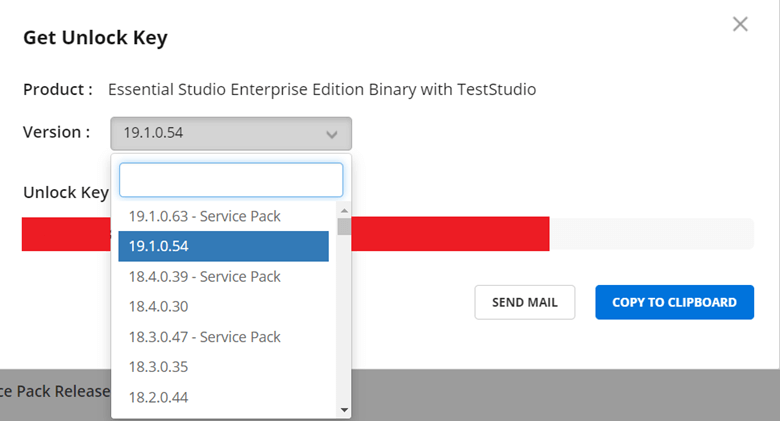Screen dimensions: 780x421
Task: Select version 18.3.0.35 from list
Action: point(158,367)
